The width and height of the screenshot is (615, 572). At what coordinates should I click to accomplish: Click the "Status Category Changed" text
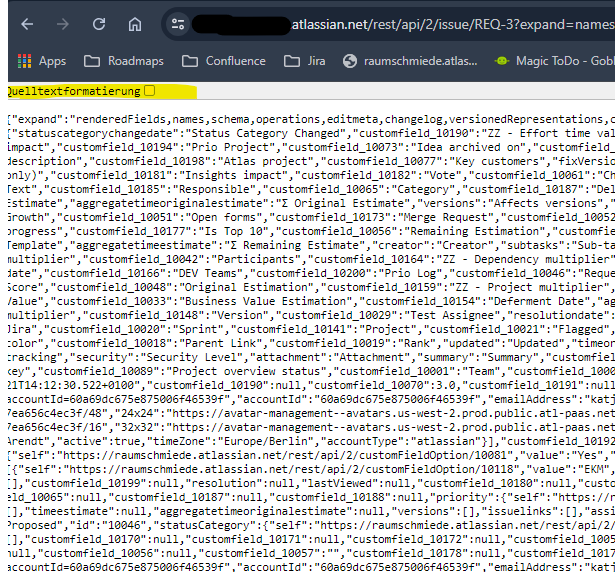coord(265,133)
